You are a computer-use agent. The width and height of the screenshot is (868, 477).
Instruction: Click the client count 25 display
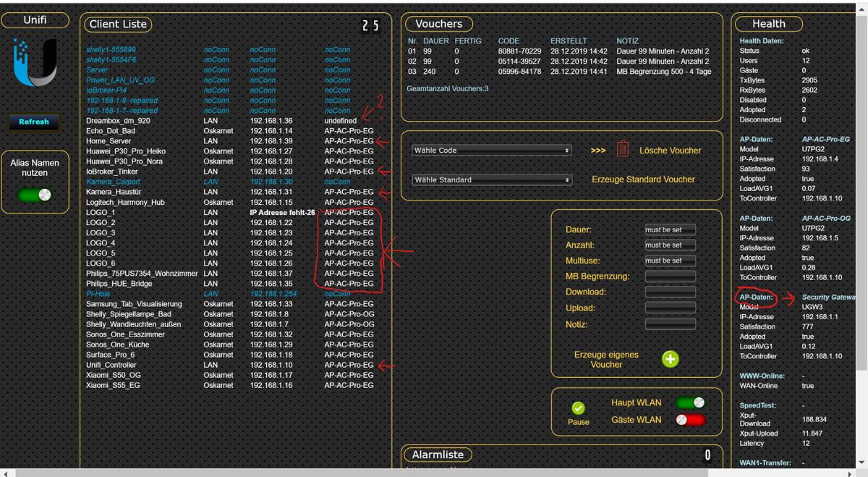pos(370,26)
